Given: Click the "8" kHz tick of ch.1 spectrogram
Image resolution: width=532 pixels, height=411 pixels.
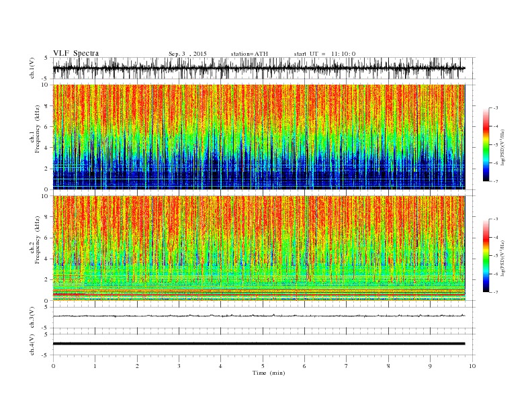Looking at the screenshot, I should click(x=46, y=106).
